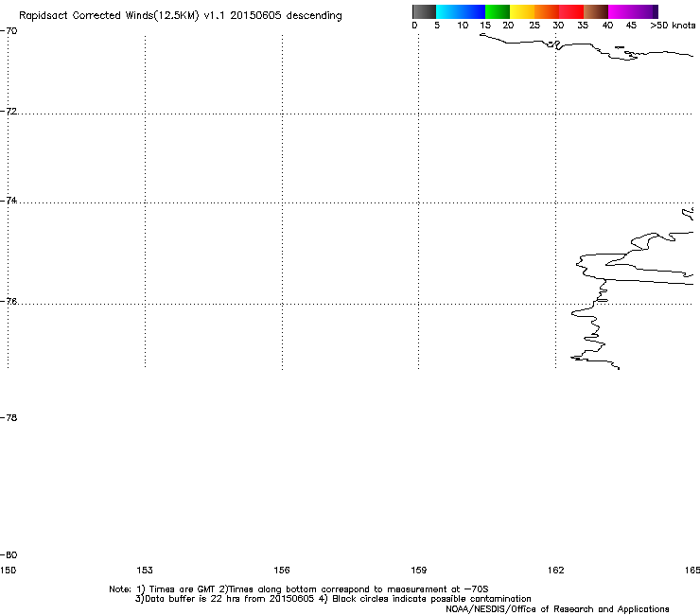Screen dimensions: 700x615
Task: Click the magenta-purple 40-50 knots color band
Action: pyautogui.click(x=633, y=11)
